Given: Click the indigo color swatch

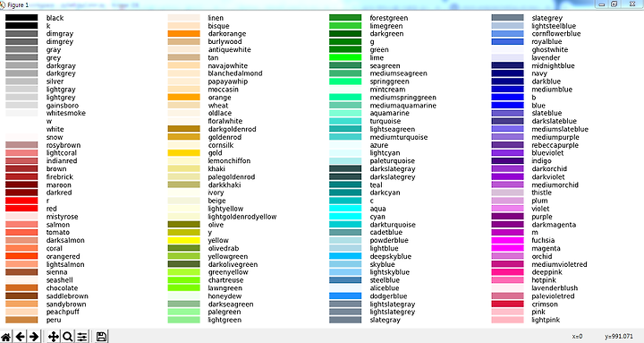Looking at the screenshot, I should 507,161.
